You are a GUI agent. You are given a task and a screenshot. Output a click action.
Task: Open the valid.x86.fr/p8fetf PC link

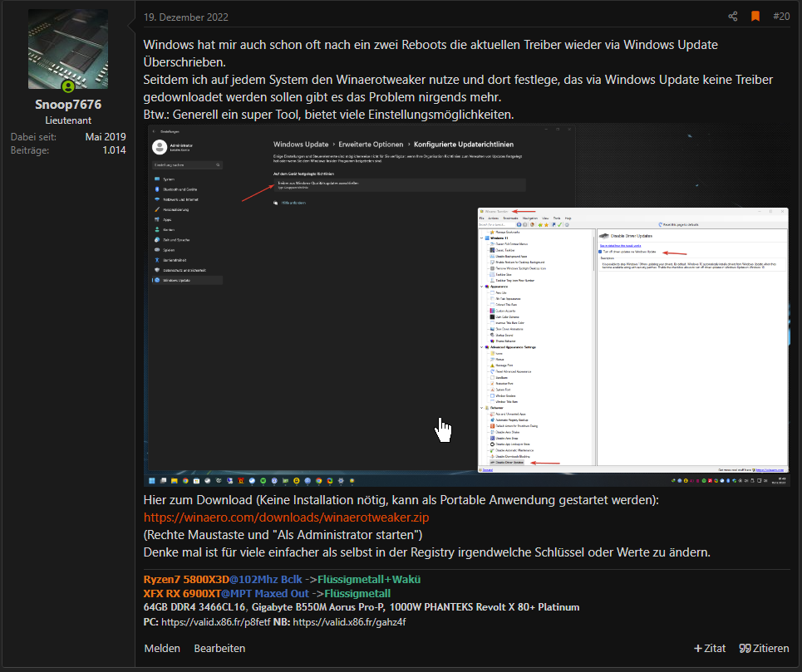pyautogui.click(x=216, y=622)
